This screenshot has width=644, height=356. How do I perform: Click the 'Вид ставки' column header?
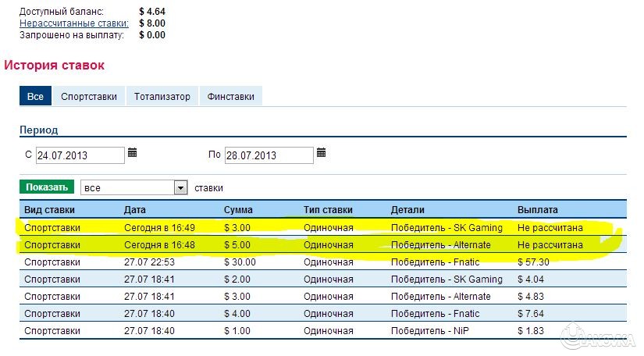click(49, 210)
